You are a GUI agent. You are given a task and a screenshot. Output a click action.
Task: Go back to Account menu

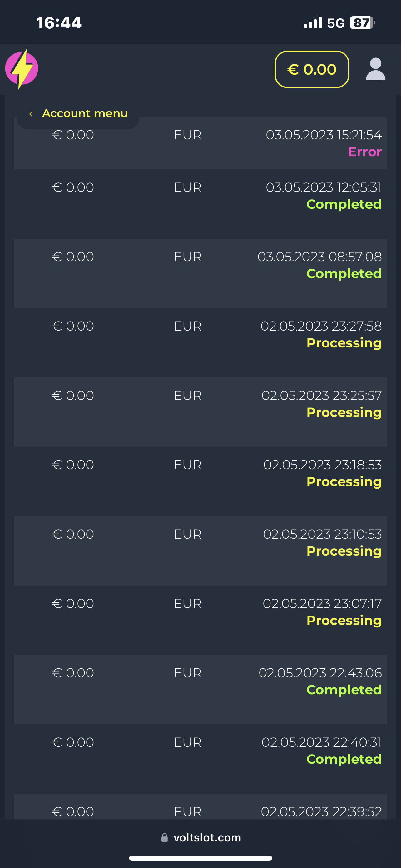[85, 113]
